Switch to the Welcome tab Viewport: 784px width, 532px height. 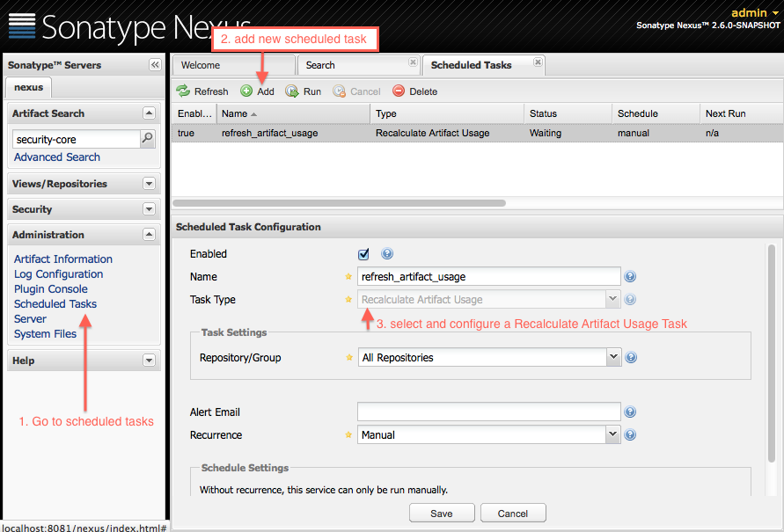(x=234, y=65)
